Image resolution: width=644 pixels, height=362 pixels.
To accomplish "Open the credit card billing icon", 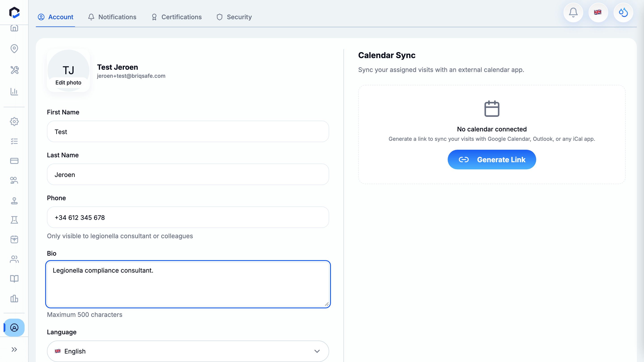I will pos(14,161).
